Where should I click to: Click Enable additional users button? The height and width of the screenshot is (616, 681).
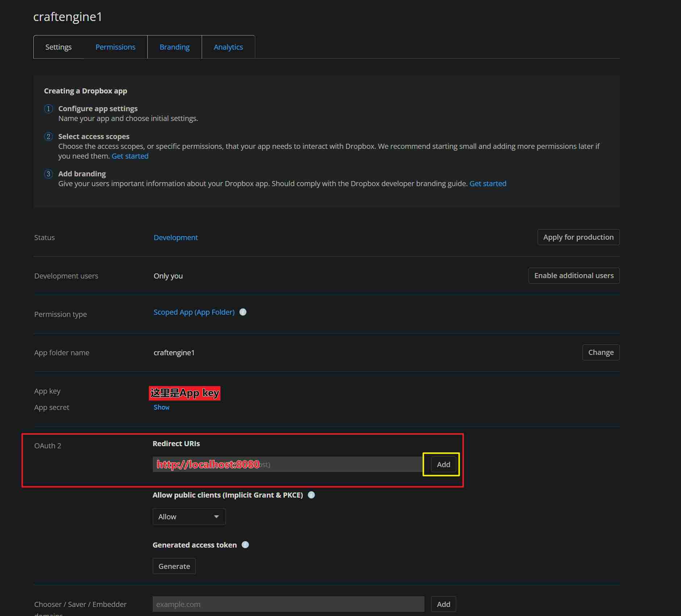pos(574,276)
